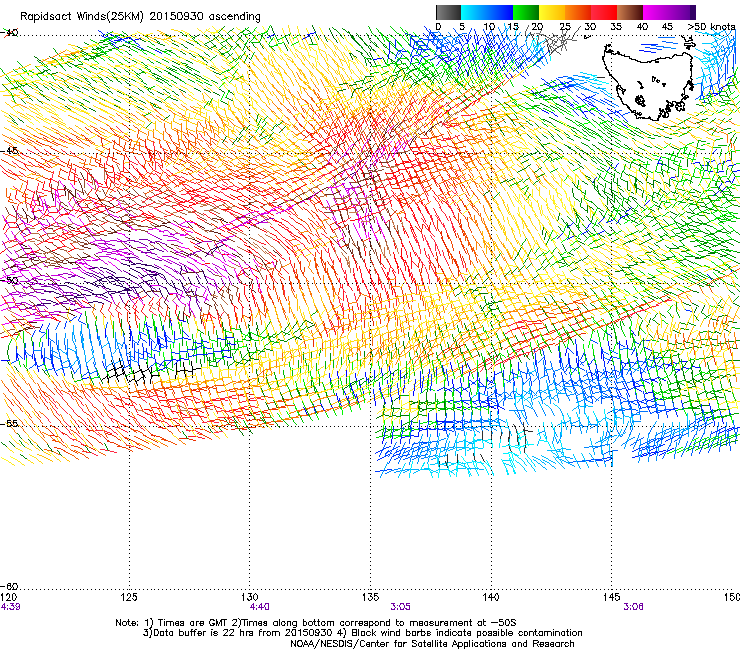Click the -40 latitude axis label
The height and width of the screenshot is (650, 740).
tap(9, 33)
